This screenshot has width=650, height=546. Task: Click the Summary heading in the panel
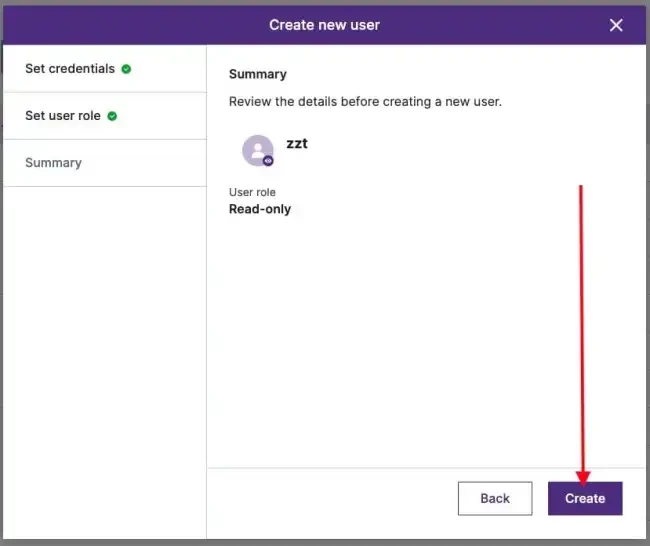click(257, 74)
